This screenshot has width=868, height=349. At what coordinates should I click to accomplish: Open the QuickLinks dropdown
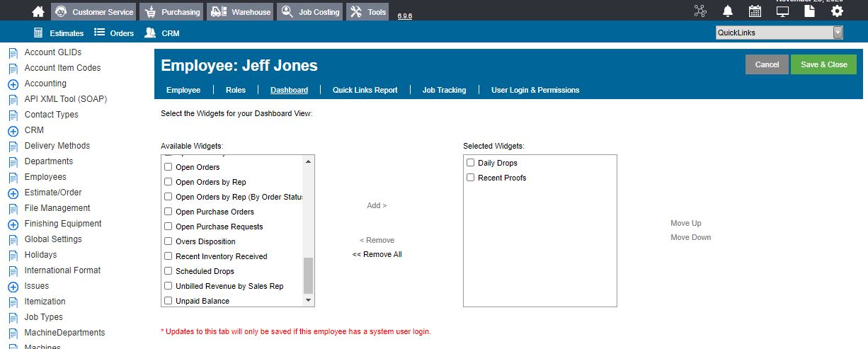[780, 33]
